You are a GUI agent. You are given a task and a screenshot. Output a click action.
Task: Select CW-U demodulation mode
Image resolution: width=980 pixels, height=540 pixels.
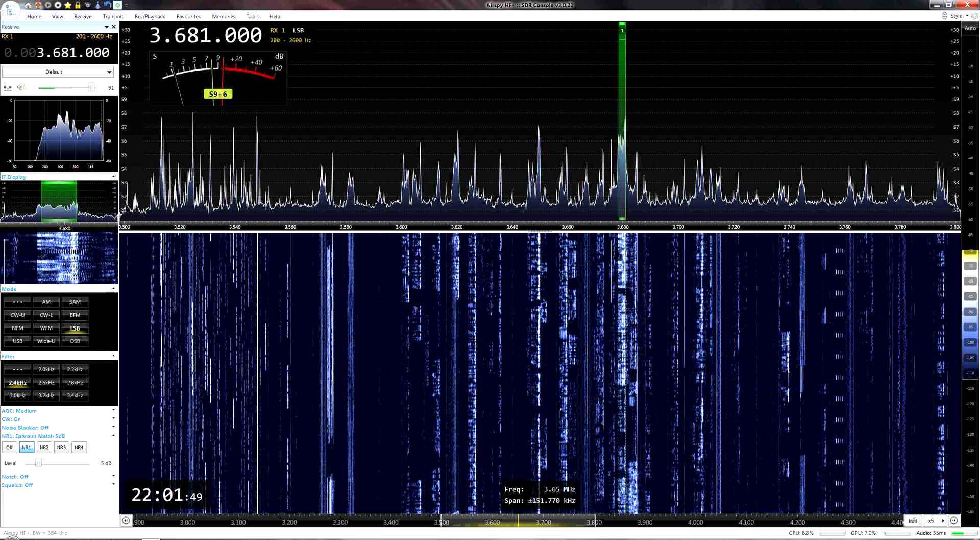17,315
